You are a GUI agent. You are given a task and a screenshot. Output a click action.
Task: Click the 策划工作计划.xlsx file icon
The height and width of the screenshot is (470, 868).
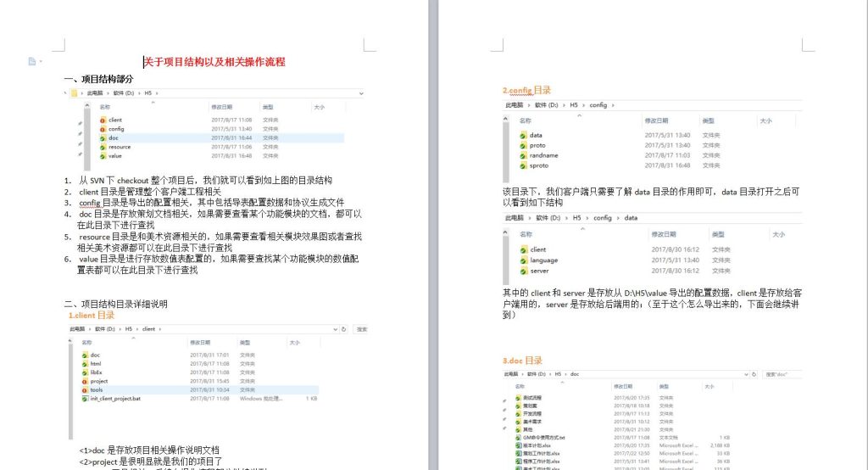coord(519,453)
